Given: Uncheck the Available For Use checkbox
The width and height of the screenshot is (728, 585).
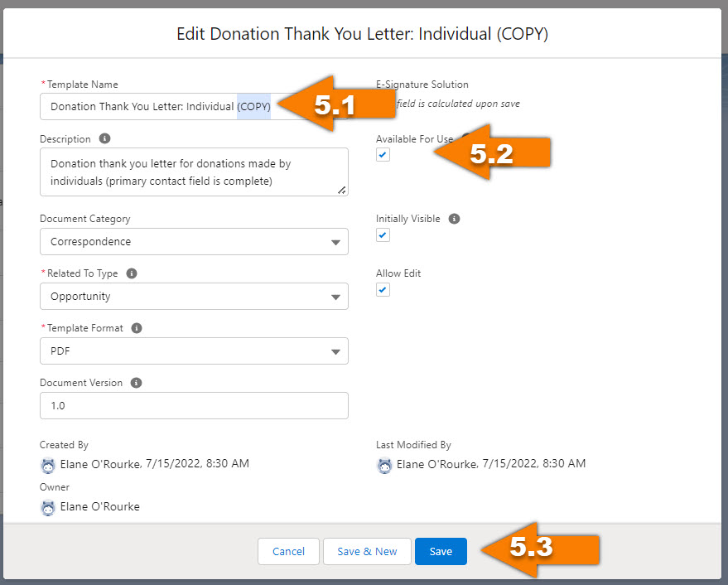Looking at the screenshot, I should pyautogui.click(x=383, y=154).
